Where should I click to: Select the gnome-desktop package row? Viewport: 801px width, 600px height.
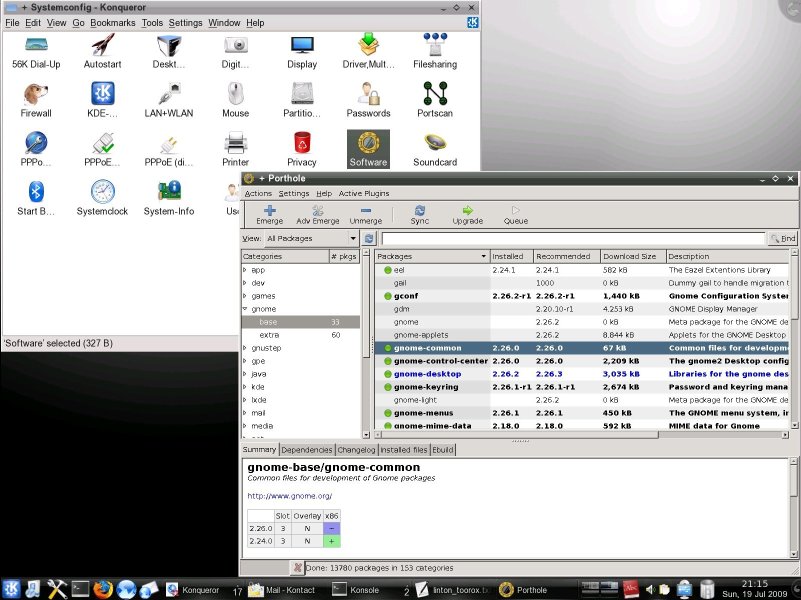point(582,374)
